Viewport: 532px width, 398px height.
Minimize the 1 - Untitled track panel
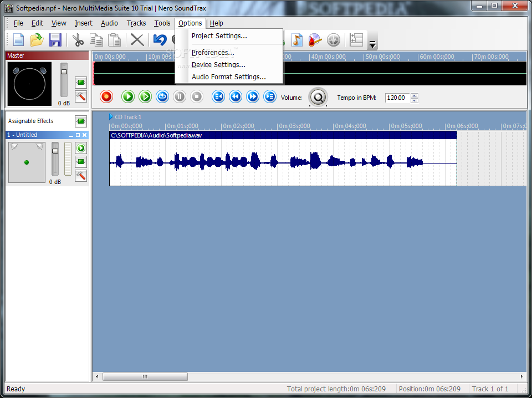pos(71,135)
